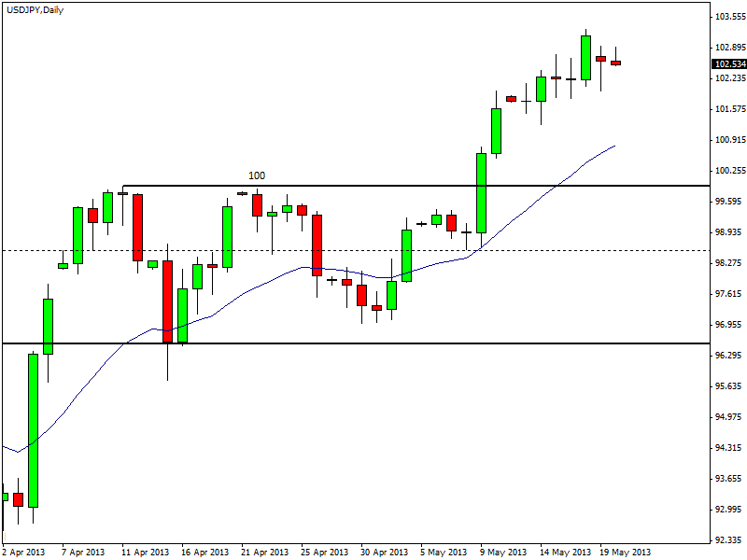Viewport: 747px width, 560px height.
Task: Click the 92.335 price scale label
Action: 729,540
